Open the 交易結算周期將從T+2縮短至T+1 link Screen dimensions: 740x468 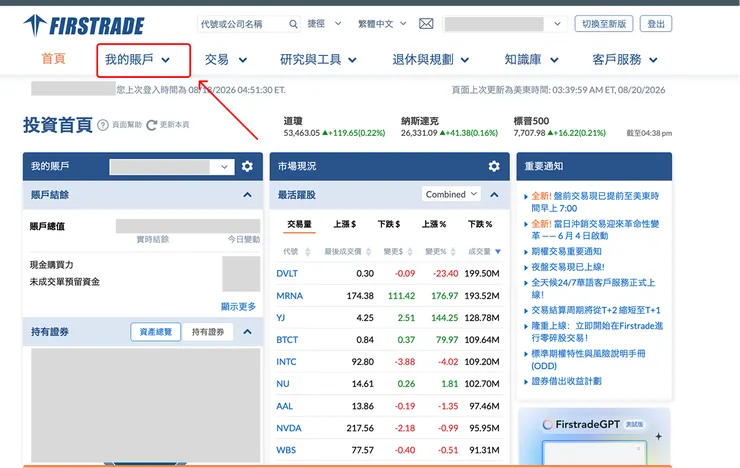pos(596,310)
